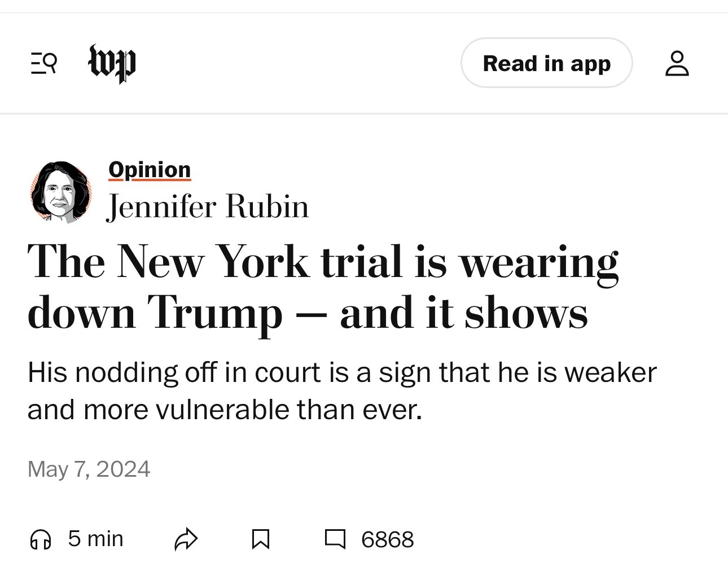
Task: Visit Jennifer Rubin's author page link
Action: [x=208, y=206]
